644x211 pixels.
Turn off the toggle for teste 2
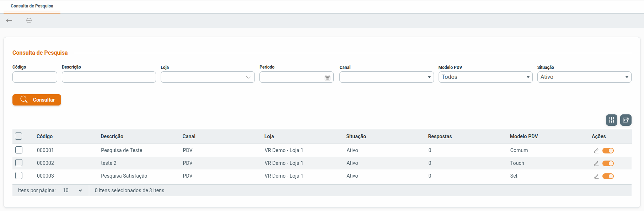[608, 163]
